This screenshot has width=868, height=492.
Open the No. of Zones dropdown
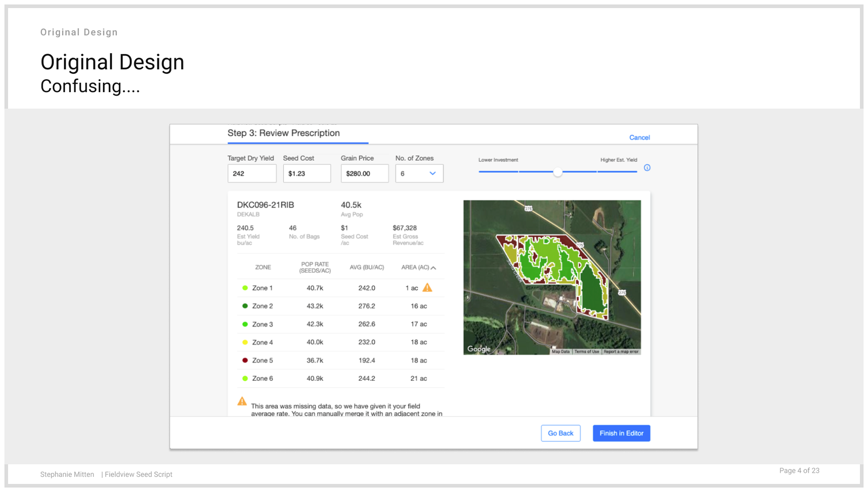tap(419, 173)
